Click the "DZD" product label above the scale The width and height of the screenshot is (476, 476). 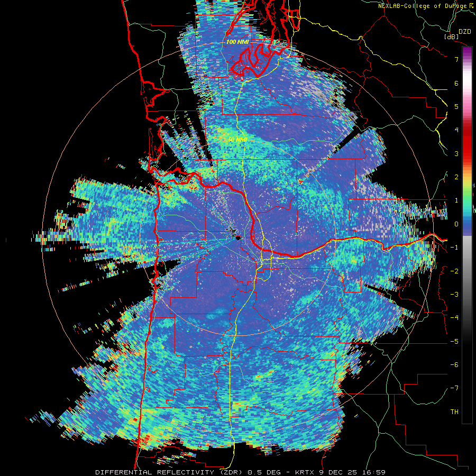pos(465,32)
